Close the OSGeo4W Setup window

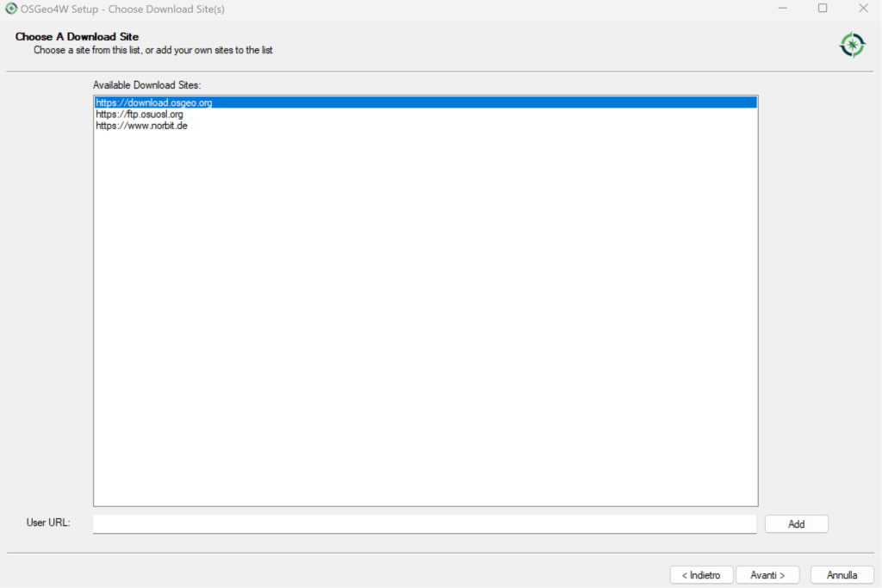click(863, 9)
